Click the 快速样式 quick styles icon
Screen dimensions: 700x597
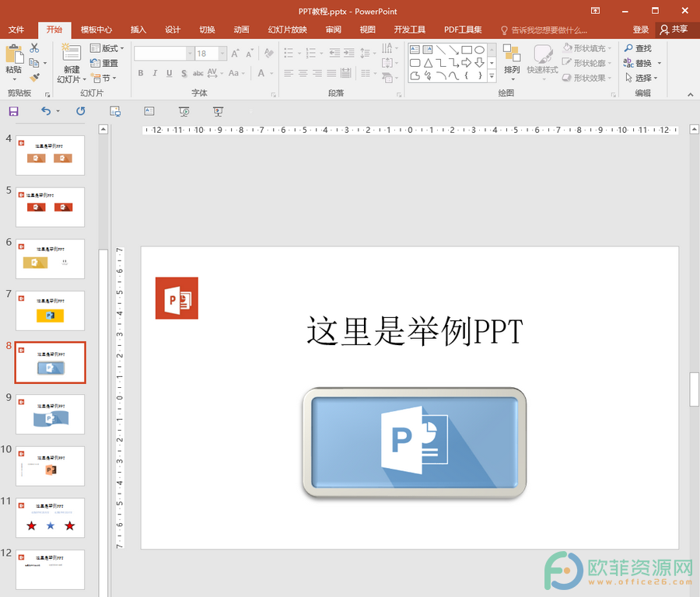[x=542, y=54]
